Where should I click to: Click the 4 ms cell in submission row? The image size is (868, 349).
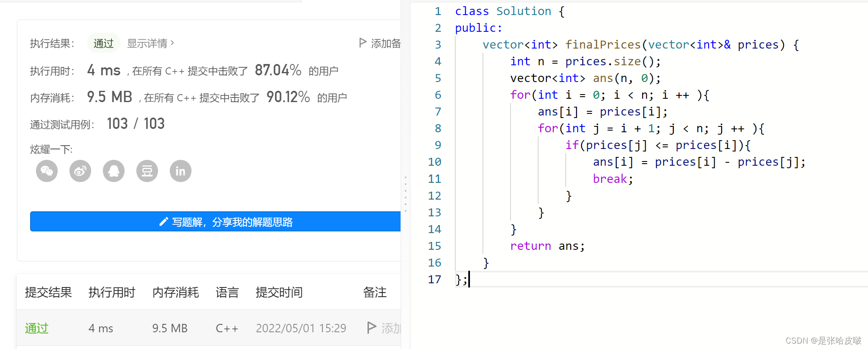(x=101, y=328)
